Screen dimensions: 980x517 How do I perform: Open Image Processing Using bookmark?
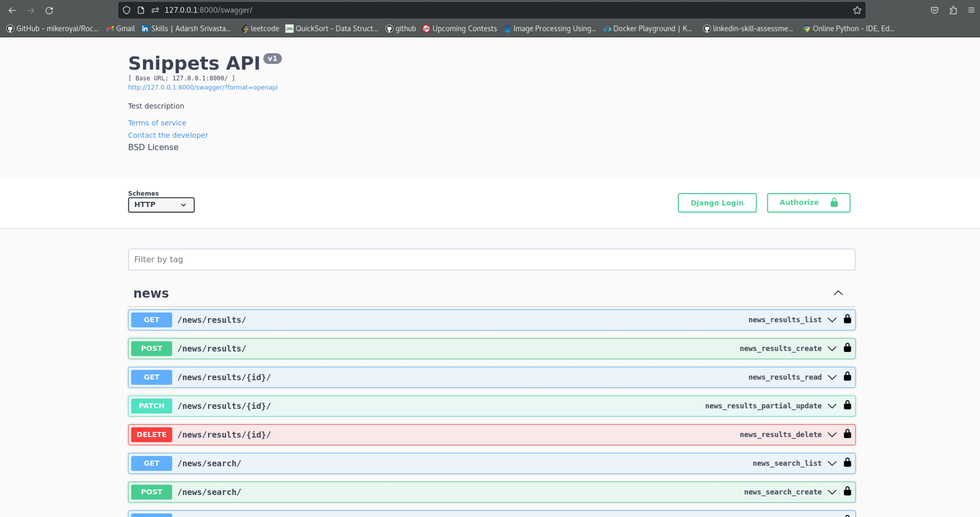click(x=550, y=29)
